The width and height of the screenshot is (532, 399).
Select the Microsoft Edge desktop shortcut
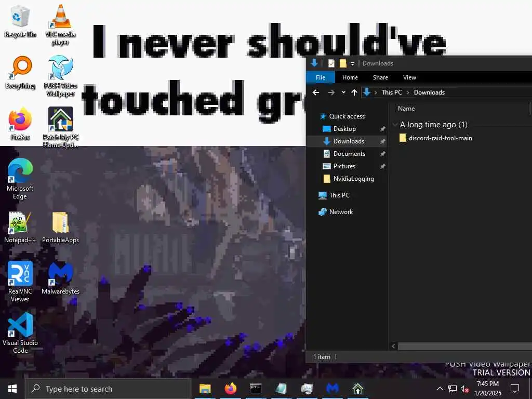pos(20,179)
